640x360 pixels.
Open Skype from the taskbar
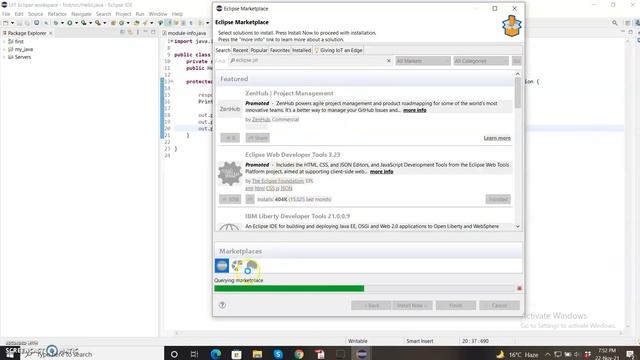click(278, 354)
